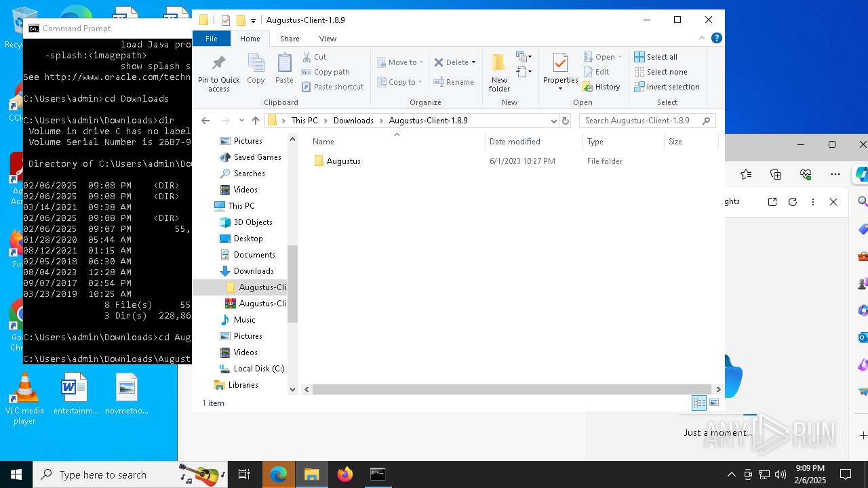Image resolution: width=868 pixels, height=488 pixels.
Task: Click the Paste ribbon icon
Action: (x=284, y=69)
